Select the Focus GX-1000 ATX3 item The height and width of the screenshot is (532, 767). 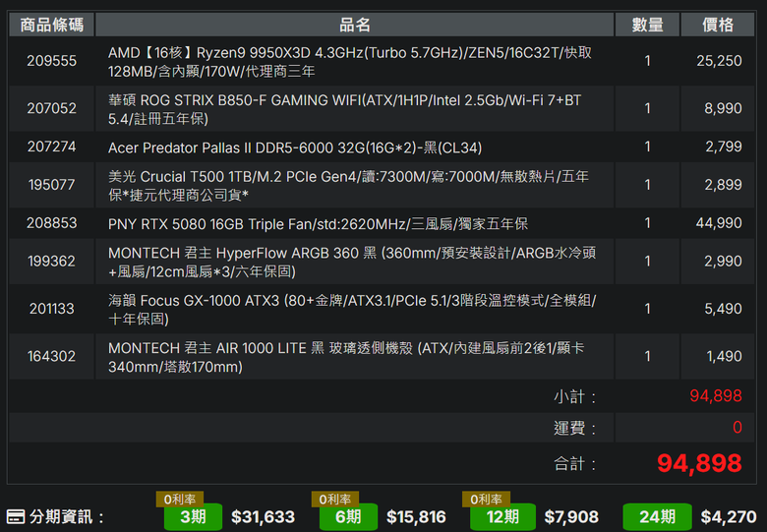click(352, 310)
